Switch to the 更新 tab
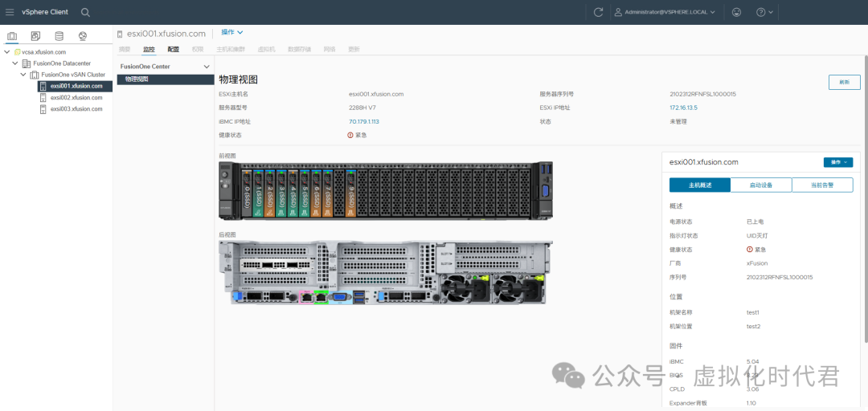Viewport: 868px width, 411px height. pyautogui.click(x=354, y=49)
